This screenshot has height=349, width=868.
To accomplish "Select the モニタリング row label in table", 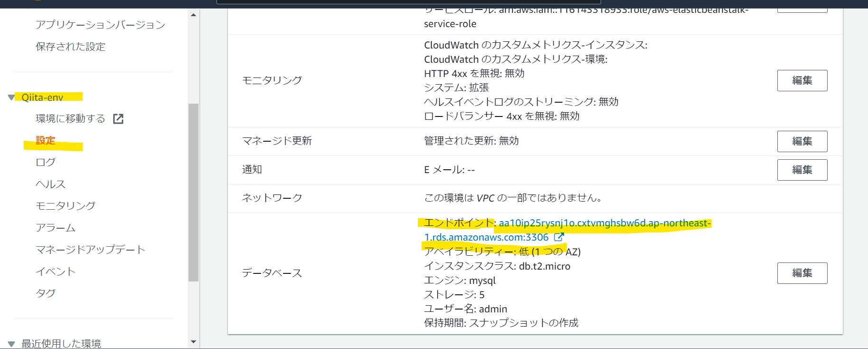I will pyautogui.click(x=272, y=80).
